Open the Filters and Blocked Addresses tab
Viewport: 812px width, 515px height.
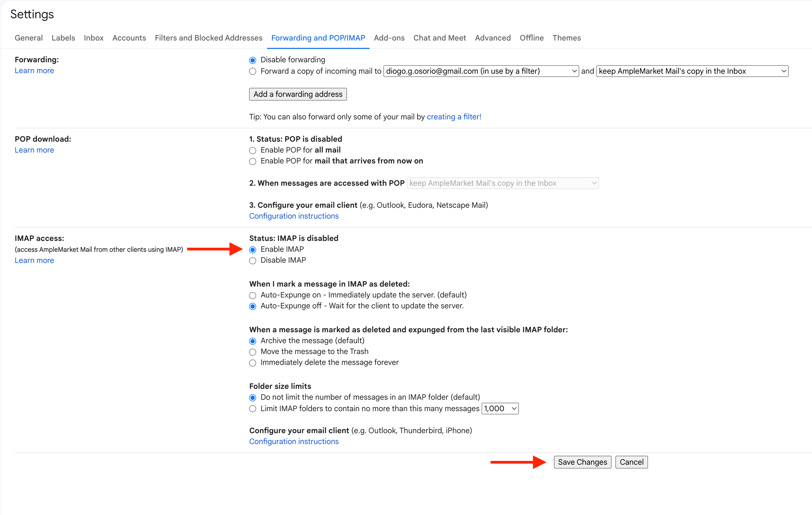tap(208, 38)
